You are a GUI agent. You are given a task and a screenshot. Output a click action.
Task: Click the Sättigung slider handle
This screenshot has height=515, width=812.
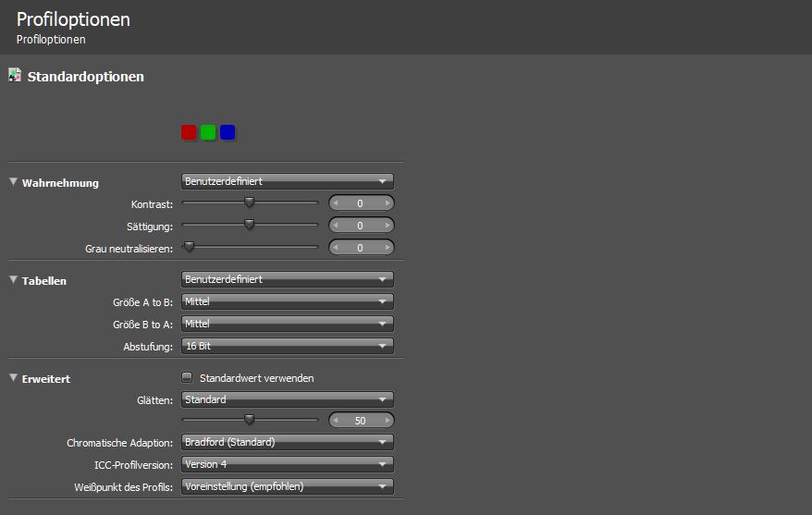tap(249, 225)
